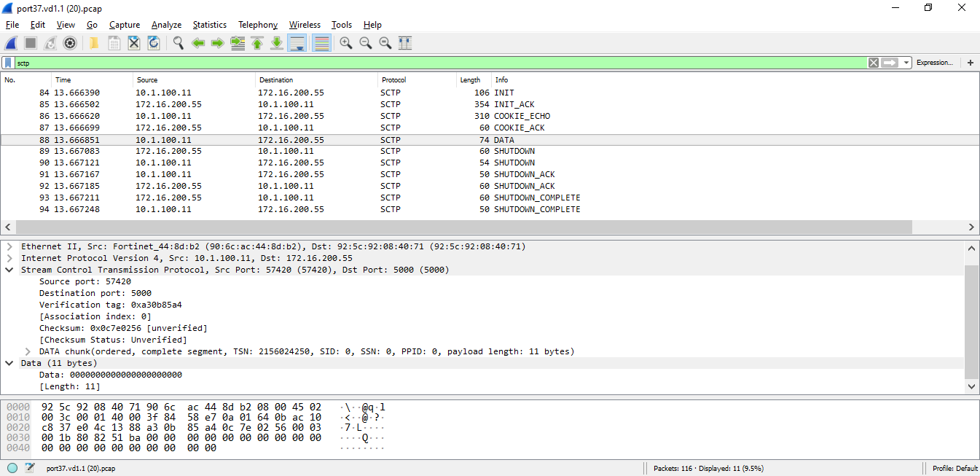Go to the first packet
This screenshot has width=980, height=476.
(x=257, y=44)
